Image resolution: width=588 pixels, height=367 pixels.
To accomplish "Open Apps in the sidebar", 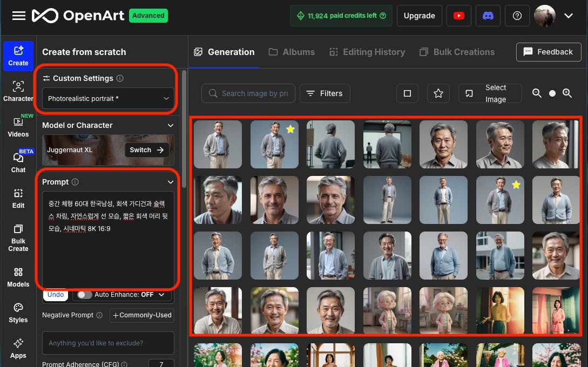I will [x=18, y=349].
